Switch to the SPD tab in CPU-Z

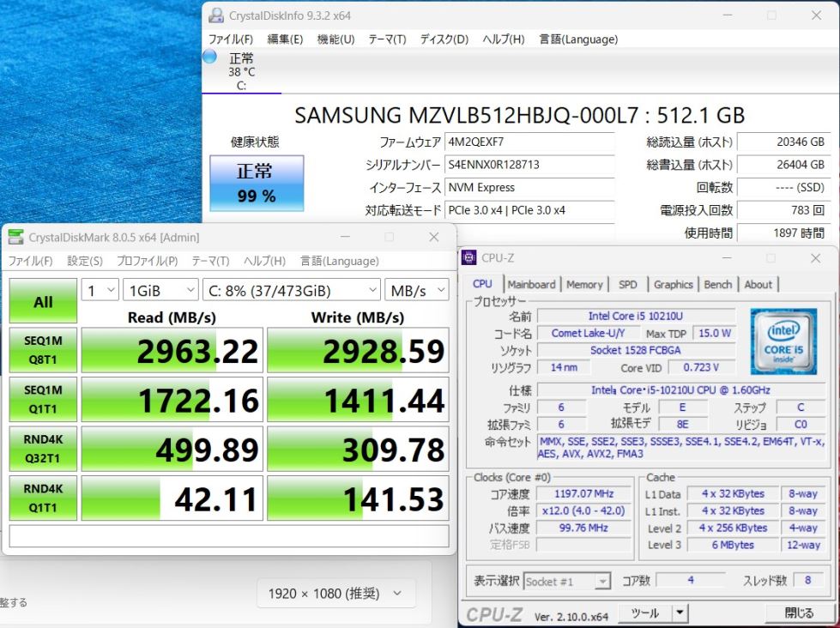pos(627,285)
